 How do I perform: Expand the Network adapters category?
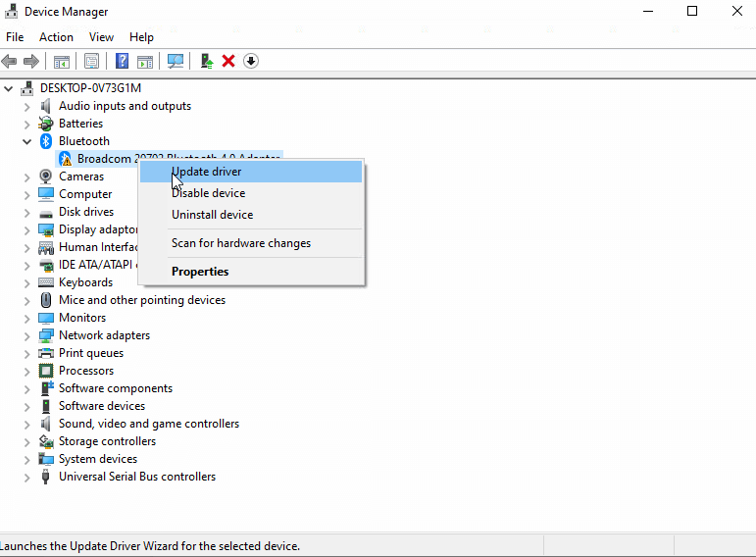pos(27,335)
